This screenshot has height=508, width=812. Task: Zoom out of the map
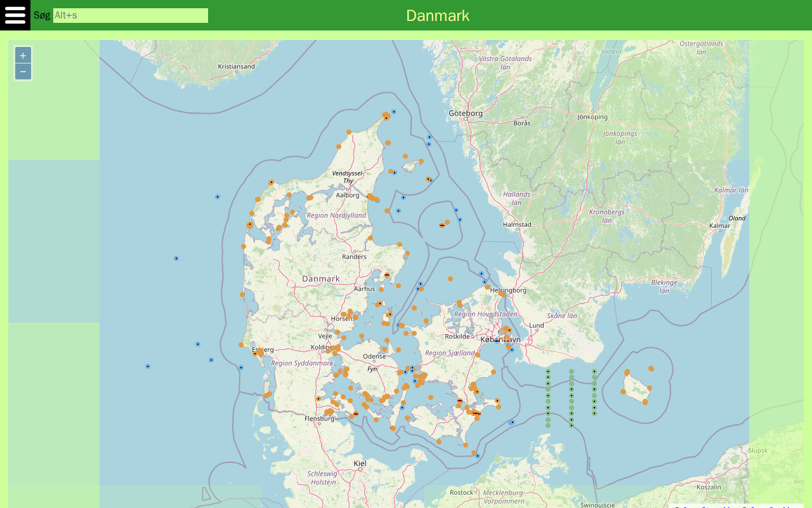pyautogui.click(x=23, y=72)
